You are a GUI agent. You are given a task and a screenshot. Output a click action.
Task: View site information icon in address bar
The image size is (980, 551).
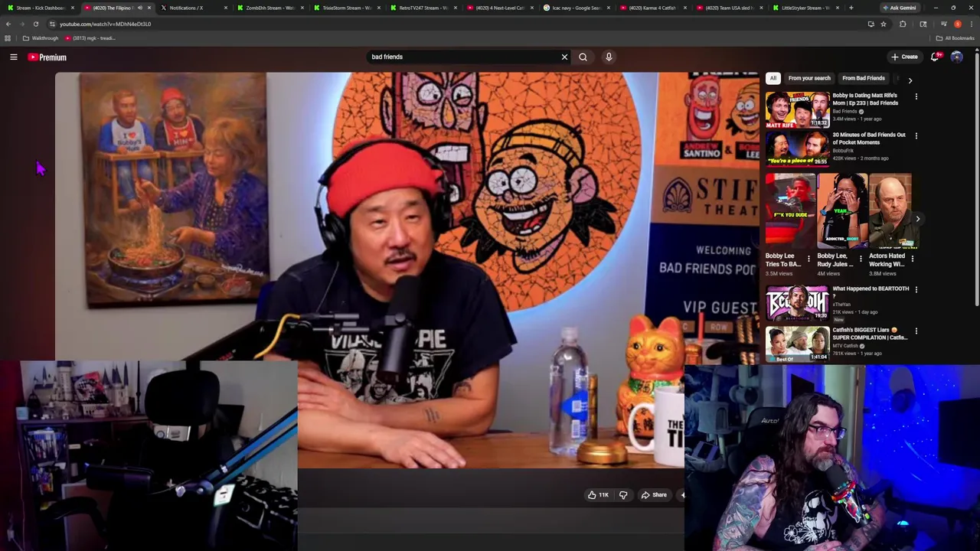click(x=52, y=24)
